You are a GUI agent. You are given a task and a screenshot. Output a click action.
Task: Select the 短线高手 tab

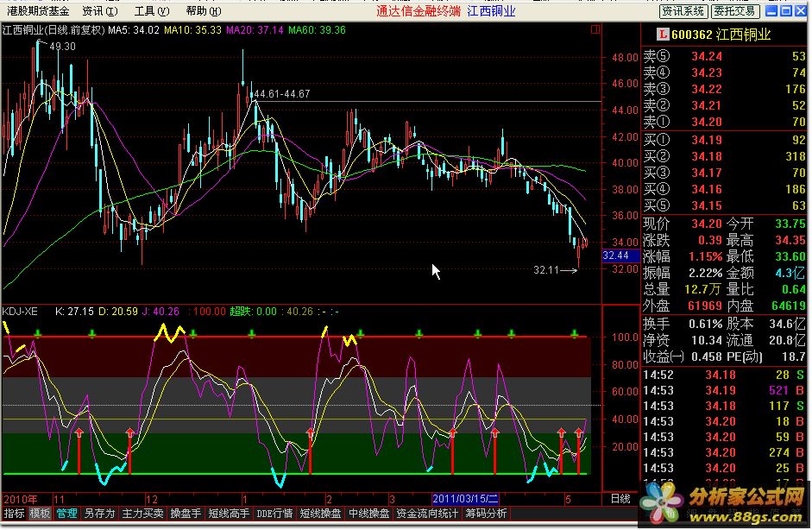point(229,514)
